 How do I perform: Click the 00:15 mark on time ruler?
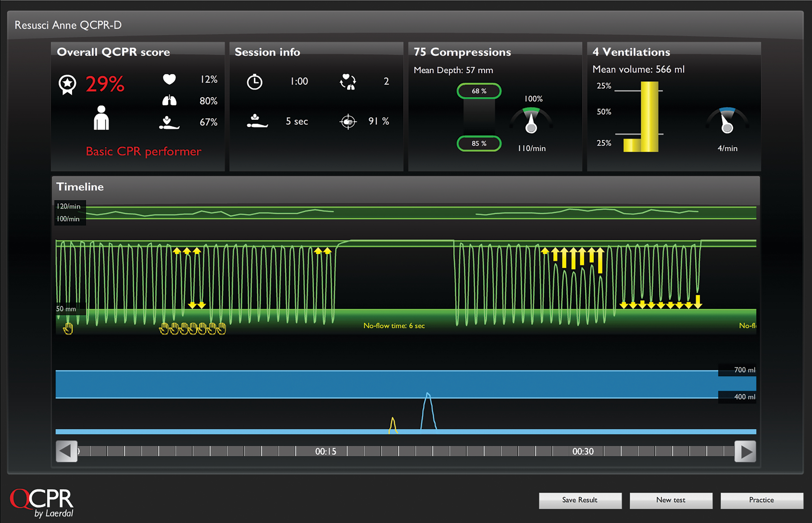[x=325, y=451]
